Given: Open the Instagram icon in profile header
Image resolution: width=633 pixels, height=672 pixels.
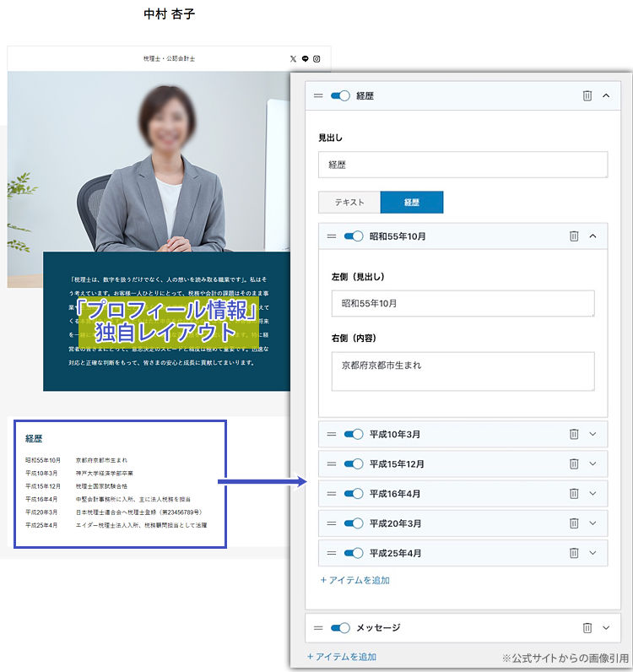Looking at the screenshot, I should (316, 59).
